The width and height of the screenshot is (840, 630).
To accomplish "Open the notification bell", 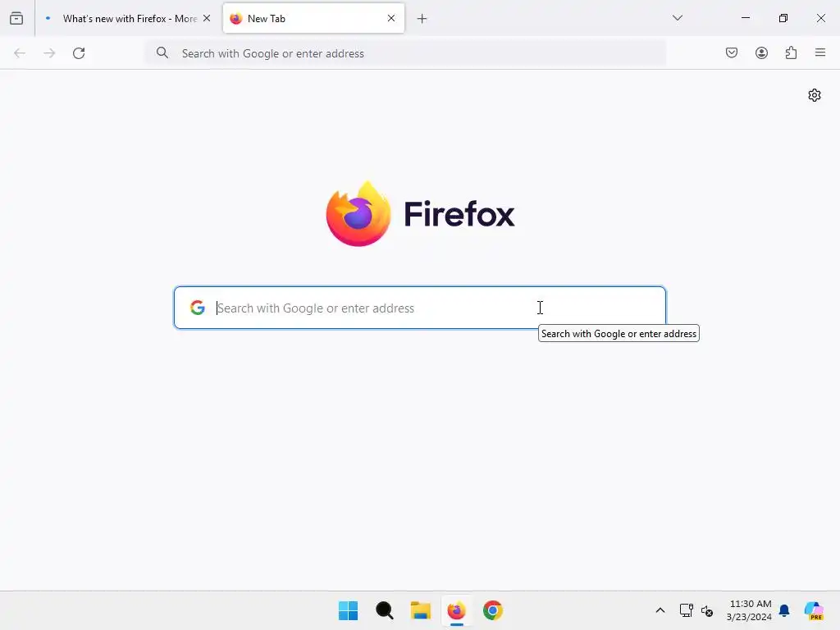I will tap(784, 610).
